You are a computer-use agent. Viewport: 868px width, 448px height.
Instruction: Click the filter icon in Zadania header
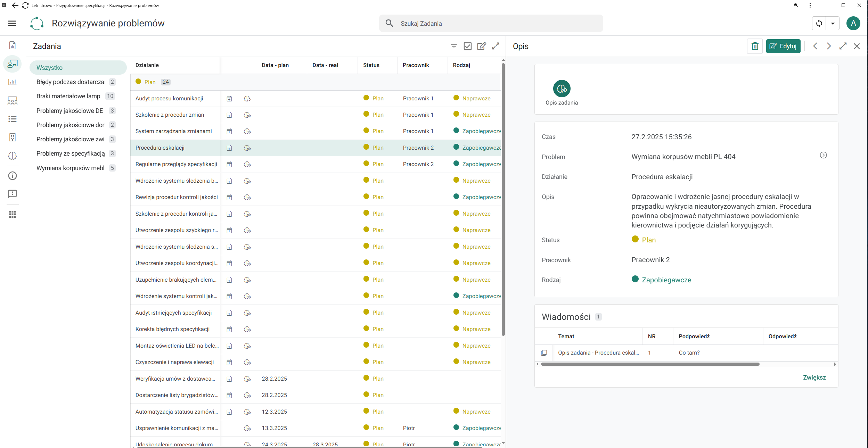(x=453, y=46)
